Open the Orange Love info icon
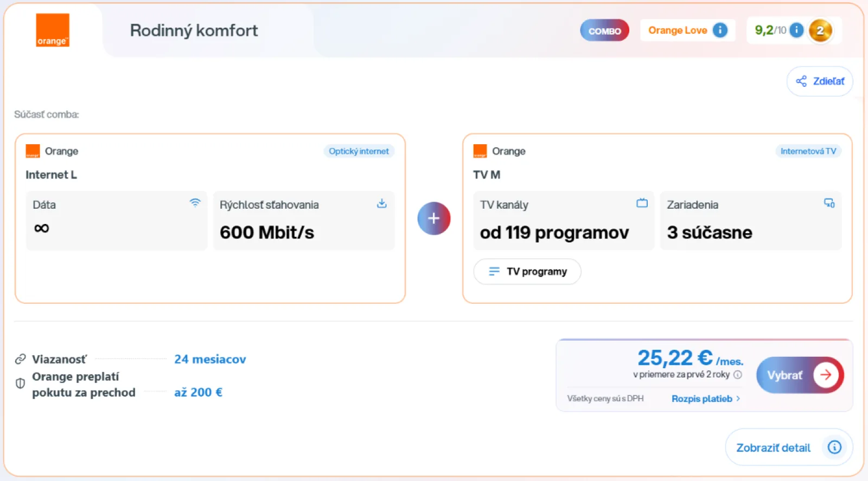This screenshot has width=868, height=481. point(720,30)
